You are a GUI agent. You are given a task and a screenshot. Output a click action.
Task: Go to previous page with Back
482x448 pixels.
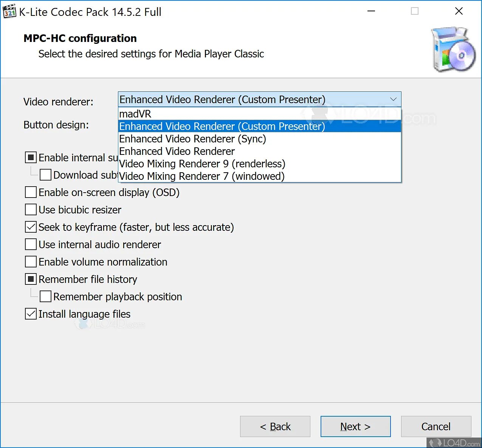275,426
